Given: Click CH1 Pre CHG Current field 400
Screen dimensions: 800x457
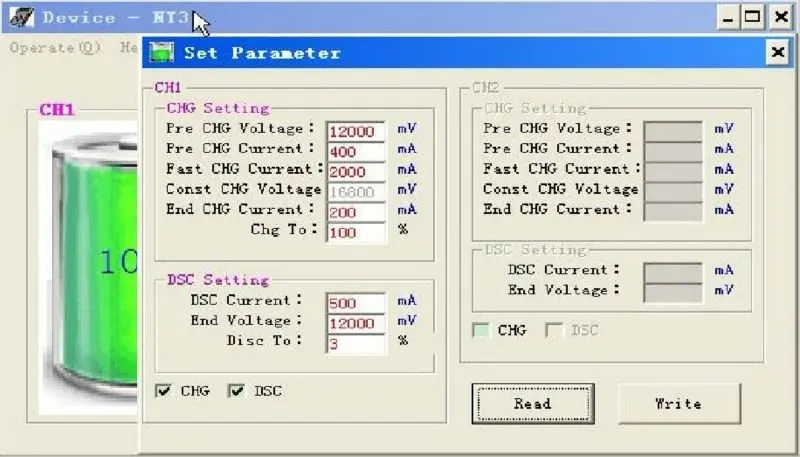Looking at the screenshot, I should click(x=356, y=151).
